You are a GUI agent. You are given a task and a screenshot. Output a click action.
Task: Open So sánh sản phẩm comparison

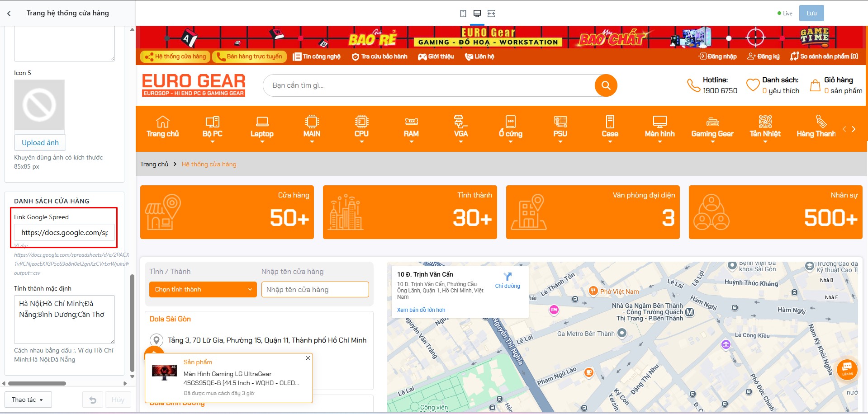(824, 56)
